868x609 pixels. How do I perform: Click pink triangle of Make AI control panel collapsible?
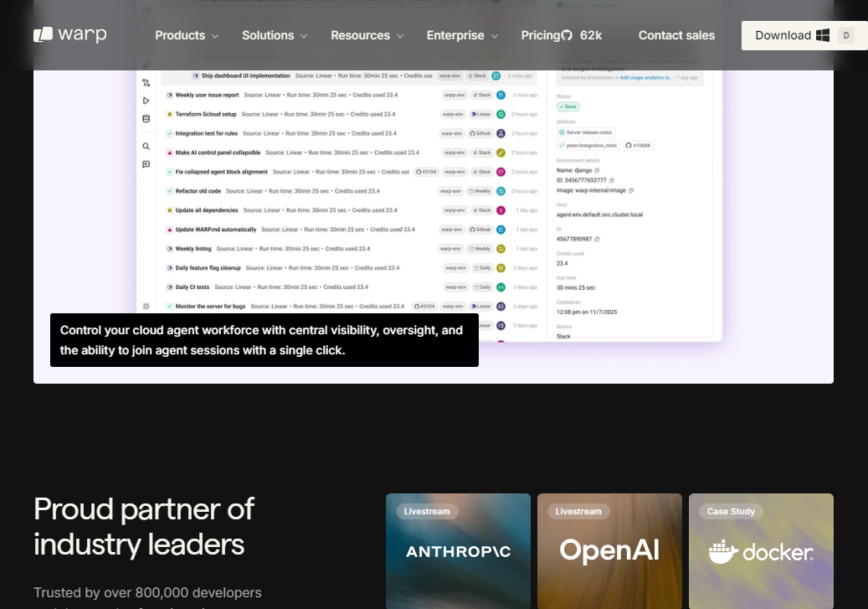click(169, 152)
